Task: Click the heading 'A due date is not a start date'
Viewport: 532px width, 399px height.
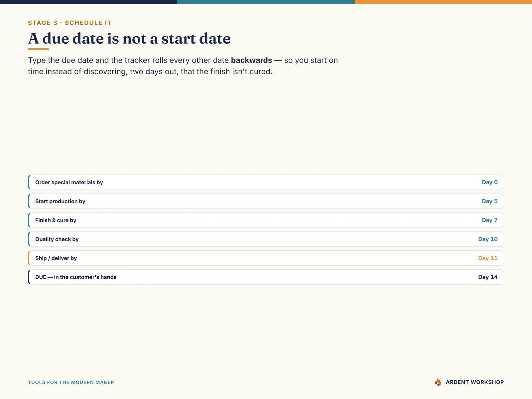Action: (129, 39)
